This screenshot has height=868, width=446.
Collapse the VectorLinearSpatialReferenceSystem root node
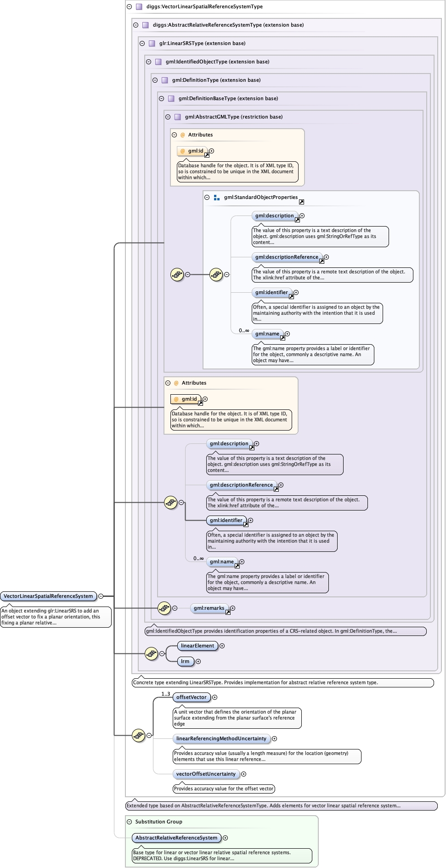[x=101, y=596]
